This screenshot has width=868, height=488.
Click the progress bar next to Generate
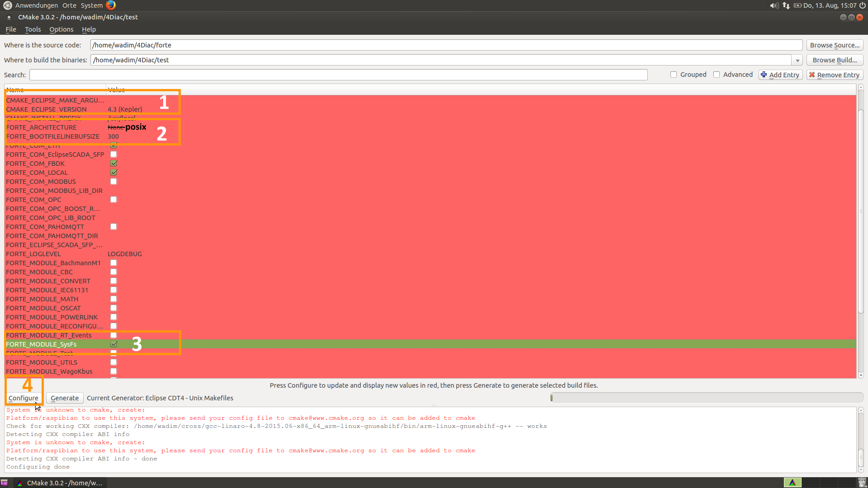[705, 398]
